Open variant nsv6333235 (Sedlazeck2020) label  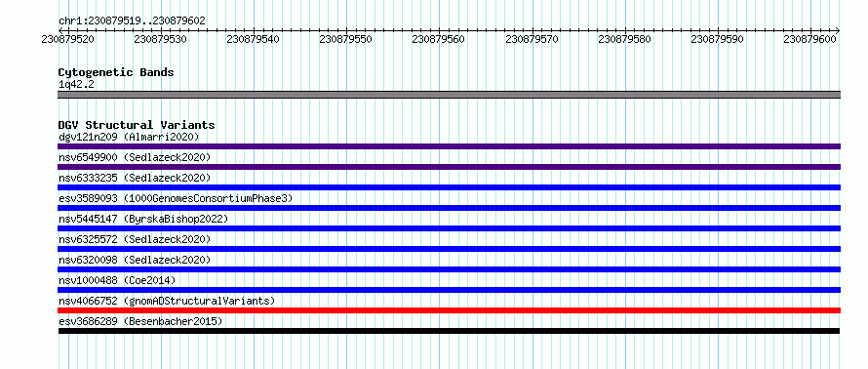(x=135, y=178)
